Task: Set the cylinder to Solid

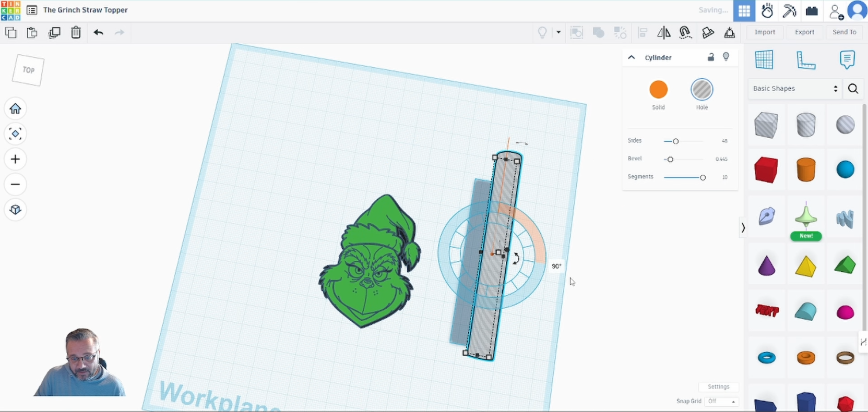Action: 658,90
